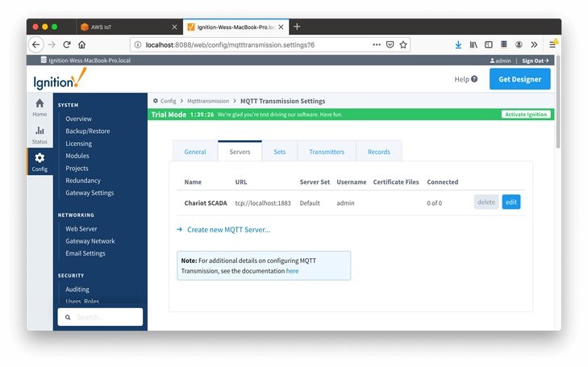This screenshot has height=367, width=588.
Task: Click the browser forward arrow
Action: (52, 44)
